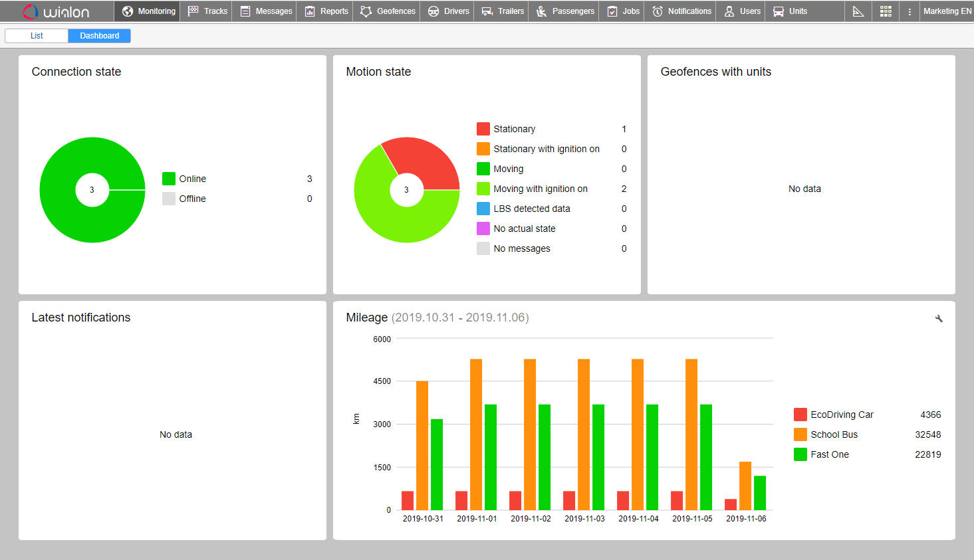This screenshot has height=560, width=974.
Task: Open the Trailers panel
Action: pos(503,11)
